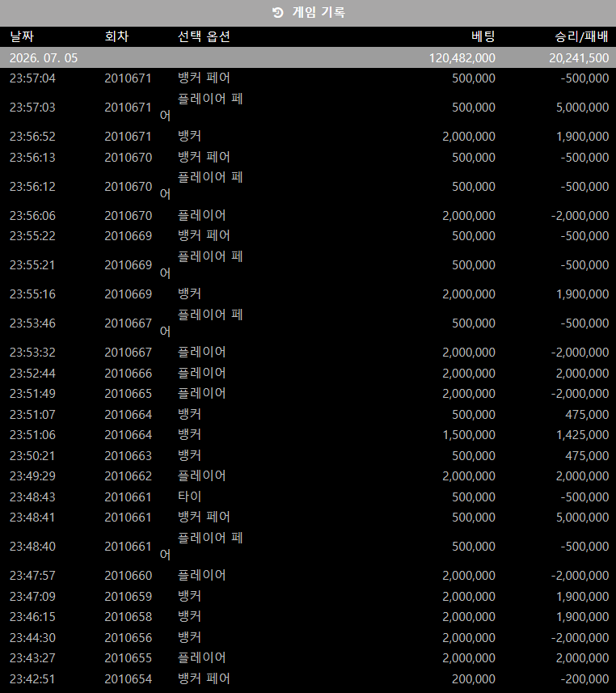The height and width of the screenshot is (693, 616).
Task: Click 뱅커 페어 option in 23:48:41 row
Action: coord(204,517)
